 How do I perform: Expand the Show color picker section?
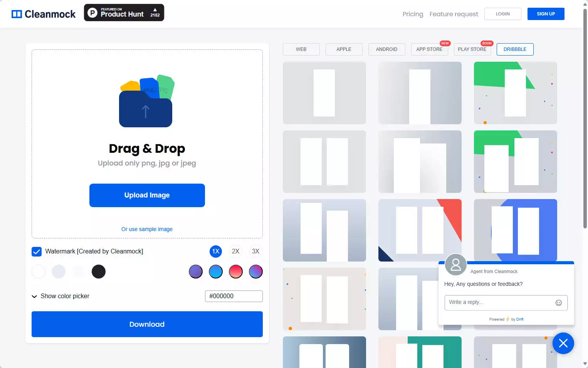point(61,296)
